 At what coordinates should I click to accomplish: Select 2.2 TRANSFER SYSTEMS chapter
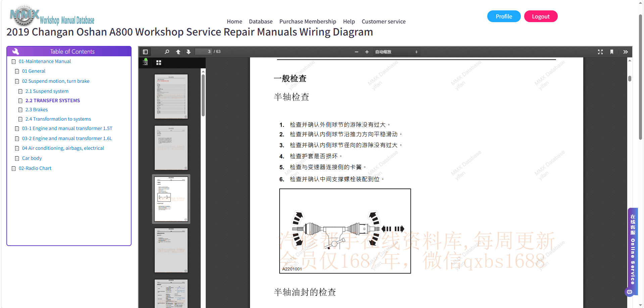point(53,101)
